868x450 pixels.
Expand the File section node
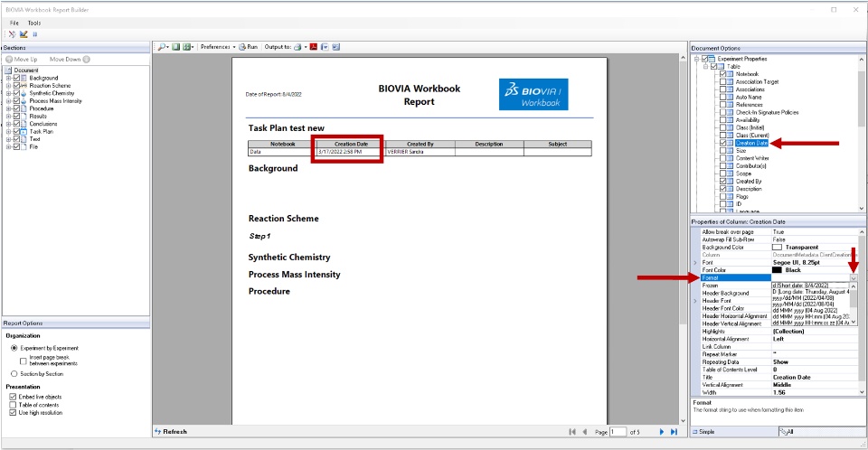(x=8, y=147)
